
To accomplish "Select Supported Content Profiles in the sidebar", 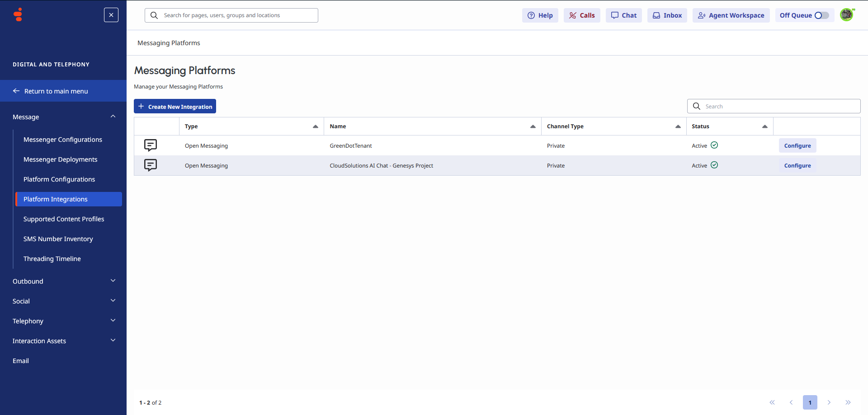I will (64, 219).
